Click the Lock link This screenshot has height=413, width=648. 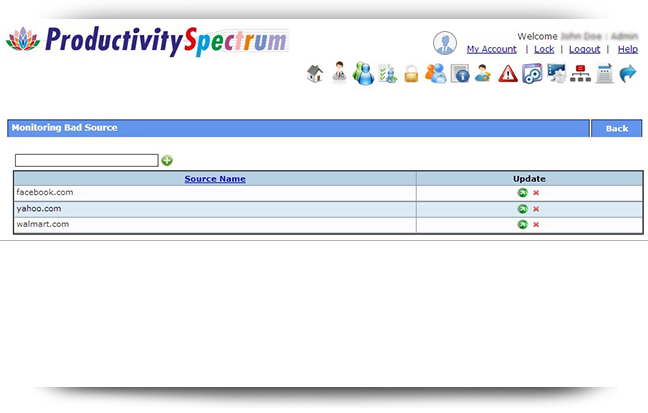(x=544, y=49)
